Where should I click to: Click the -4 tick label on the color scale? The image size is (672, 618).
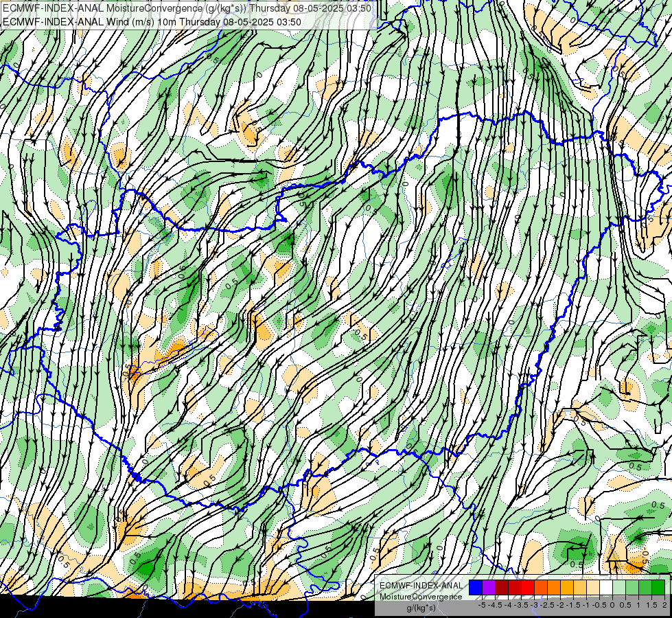[508, 605]
